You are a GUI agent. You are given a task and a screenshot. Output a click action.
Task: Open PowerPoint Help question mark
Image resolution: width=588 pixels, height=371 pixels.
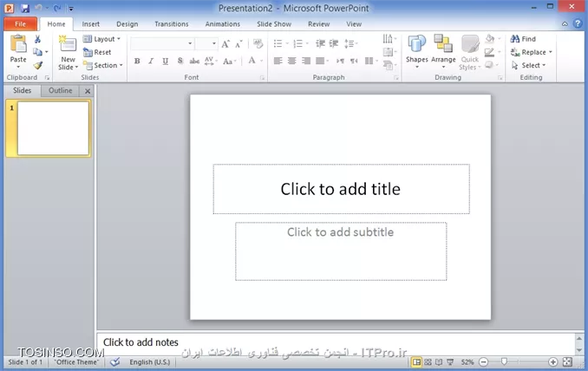pos(578,24)
